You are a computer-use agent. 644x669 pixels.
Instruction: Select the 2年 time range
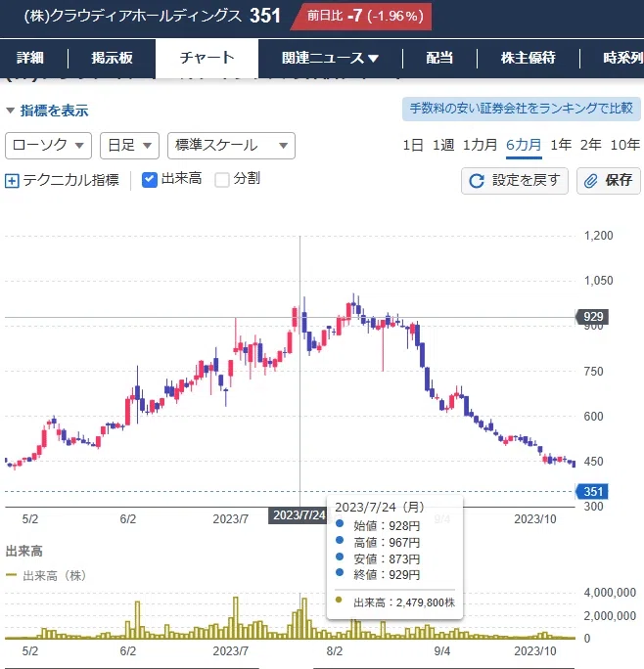(590, 145)
